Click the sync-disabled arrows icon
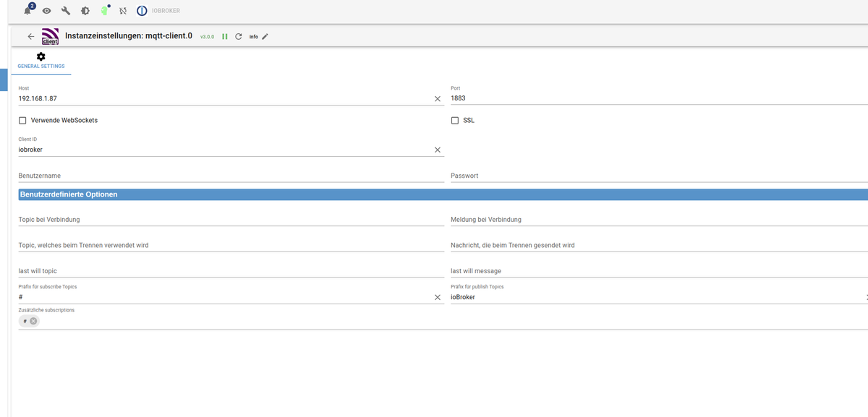The width and height of the screenshot is (868, 417). point(123,11)
